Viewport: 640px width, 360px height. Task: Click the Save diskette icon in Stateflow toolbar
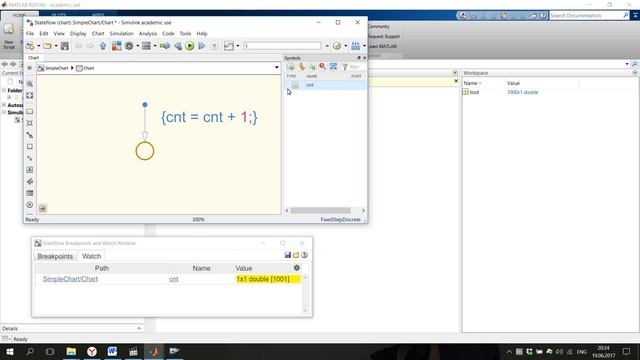pyautogui.click(x=64, y=46)
